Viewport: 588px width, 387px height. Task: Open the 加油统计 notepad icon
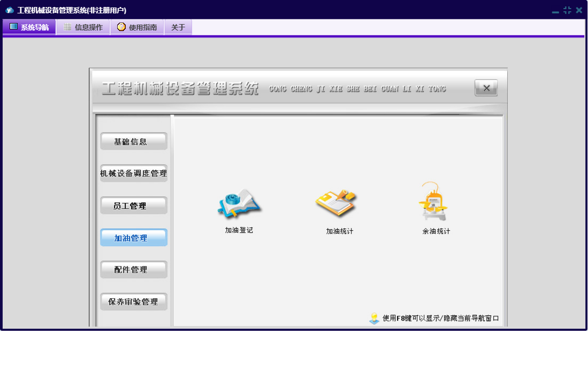click(x=336, y=203)
